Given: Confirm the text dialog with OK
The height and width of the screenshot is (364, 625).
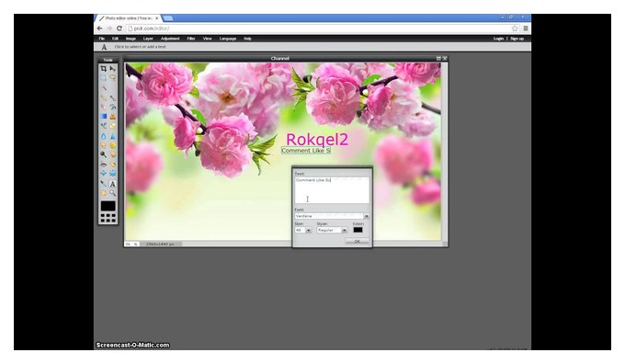Looking at the screenshot, I should 357,241.
